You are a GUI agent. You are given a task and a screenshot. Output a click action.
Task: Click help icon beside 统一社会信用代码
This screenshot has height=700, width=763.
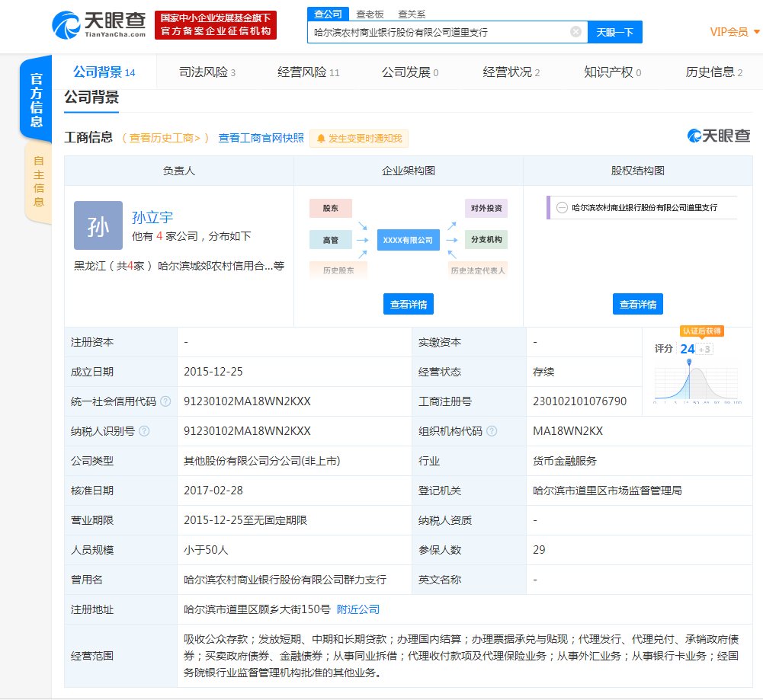click(x=165, y=401)
